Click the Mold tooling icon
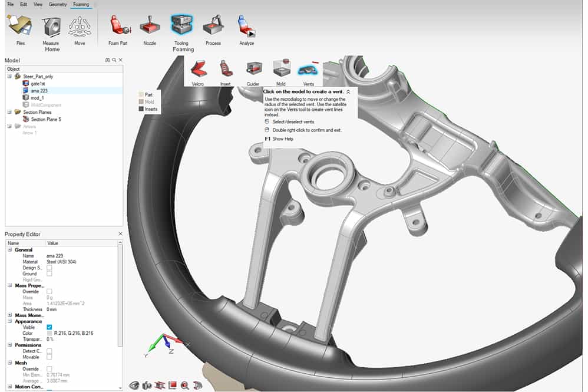 pyautogui.click(x=281, y=70)
